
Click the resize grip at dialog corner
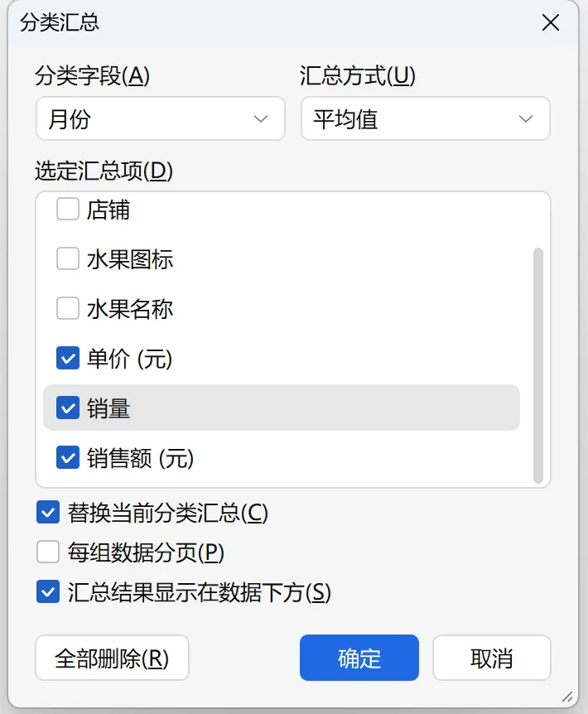click(567, 696)
